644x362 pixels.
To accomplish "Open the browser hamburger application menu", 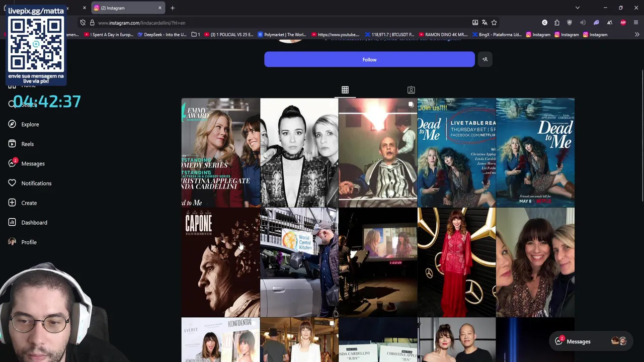I will (636, 23).
